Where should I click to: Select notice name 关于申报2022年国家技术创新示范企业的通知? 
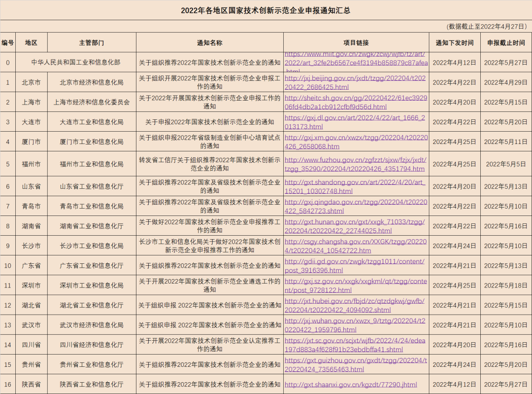point(210,122)
